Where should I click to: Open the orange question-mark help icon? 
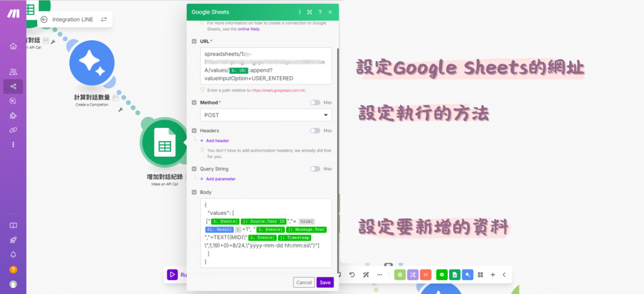coord(13,269)
